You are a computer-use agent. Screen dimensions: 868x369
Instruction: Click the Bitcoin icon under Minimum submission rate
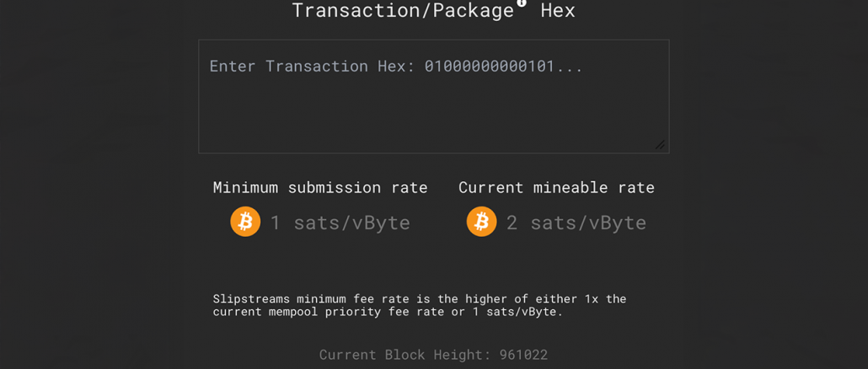coord(245,222)
